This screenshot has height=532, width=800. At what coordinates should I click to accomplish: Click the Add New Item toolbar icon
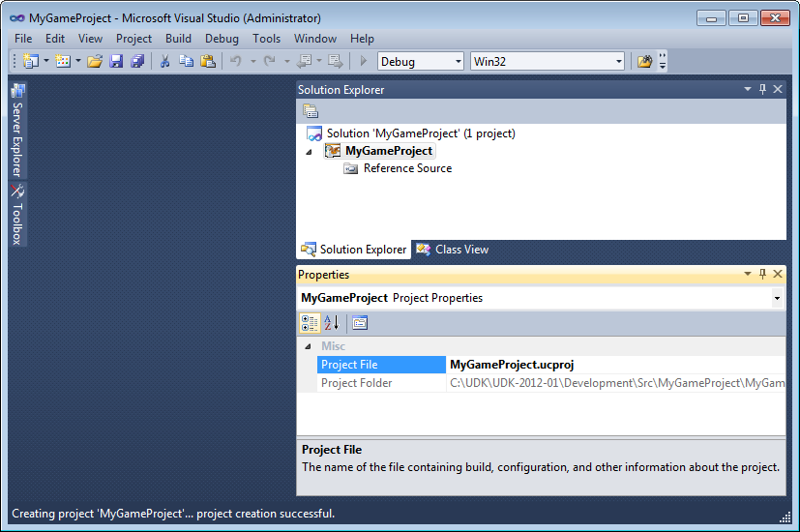(63, 61)
